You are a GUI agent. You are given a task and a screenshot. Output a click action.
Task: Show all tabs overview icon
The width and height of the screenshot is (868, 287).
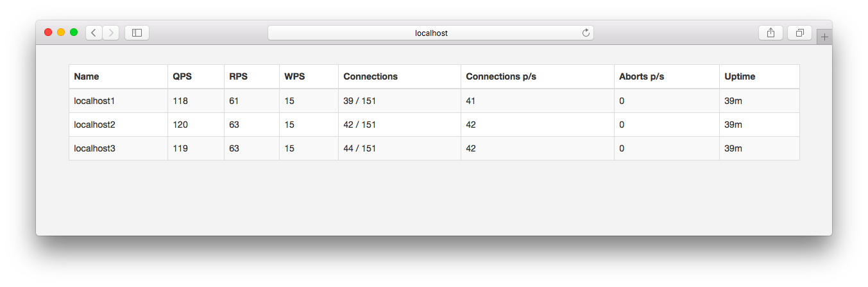point(800,33)
